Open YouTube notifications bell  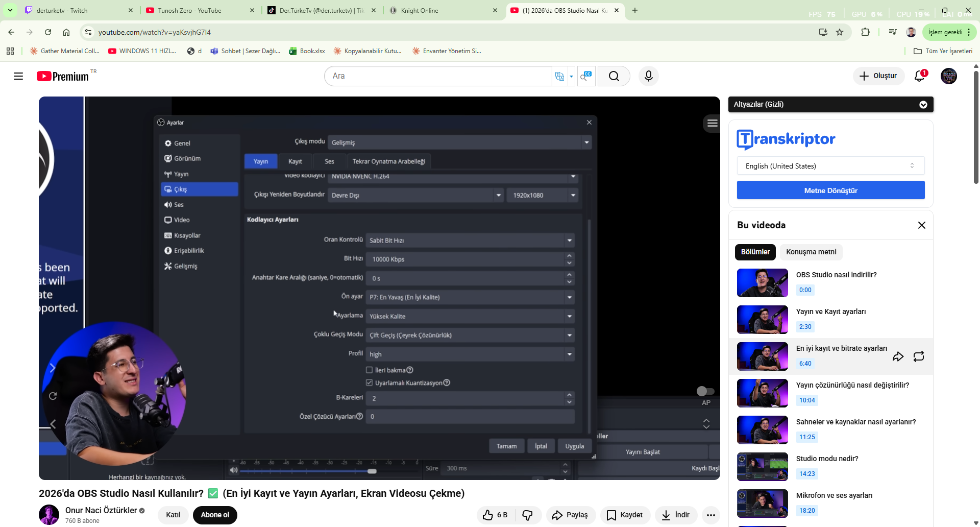[920, 76]
